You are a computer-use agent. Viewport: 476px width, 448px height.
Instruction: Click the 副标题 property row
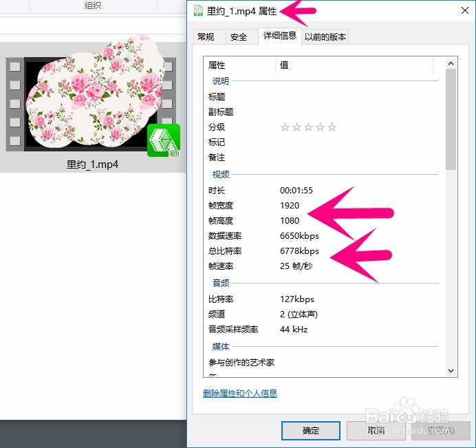(x=323, y=112)
